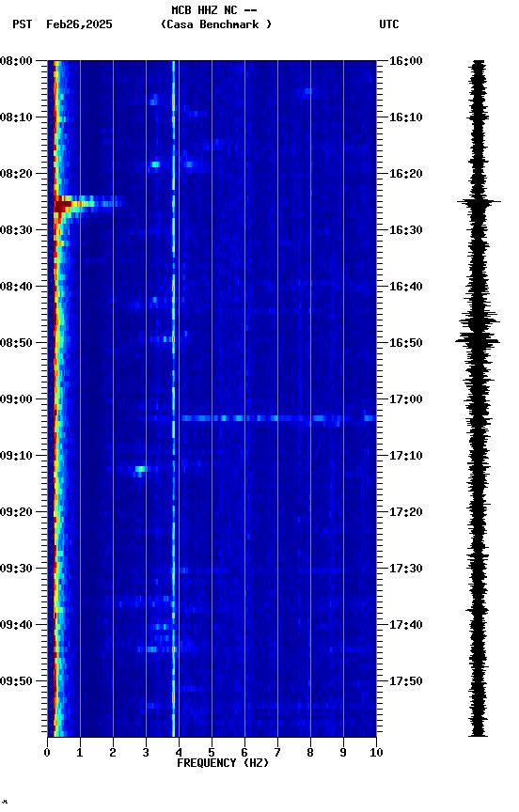Click the 17:30 UTC time label
Screen dimensions: 519x812
[x=406, y=569]
